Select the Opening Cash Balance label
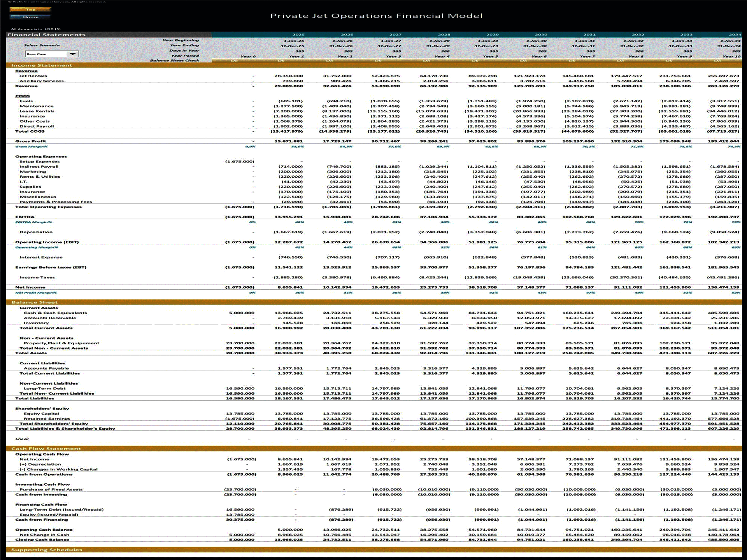Viewport: 747px width, 560px height. (44, 530)
